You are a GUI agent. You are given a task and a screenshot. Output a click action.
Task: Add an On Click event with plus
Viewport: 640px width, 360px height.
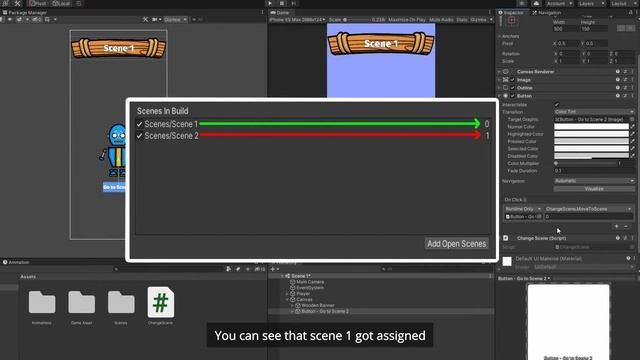click(617, 226)
